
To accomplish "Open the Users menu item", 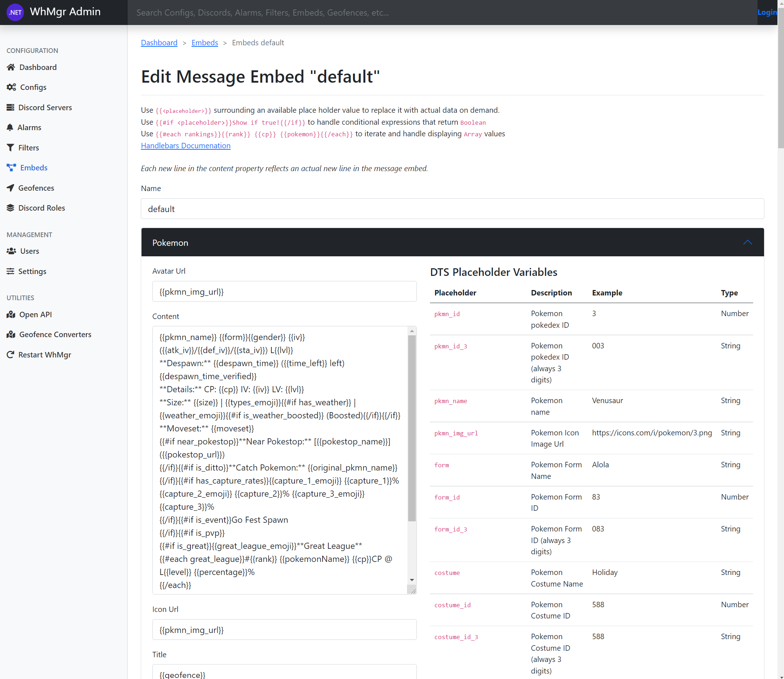I will tap(29, 251).
